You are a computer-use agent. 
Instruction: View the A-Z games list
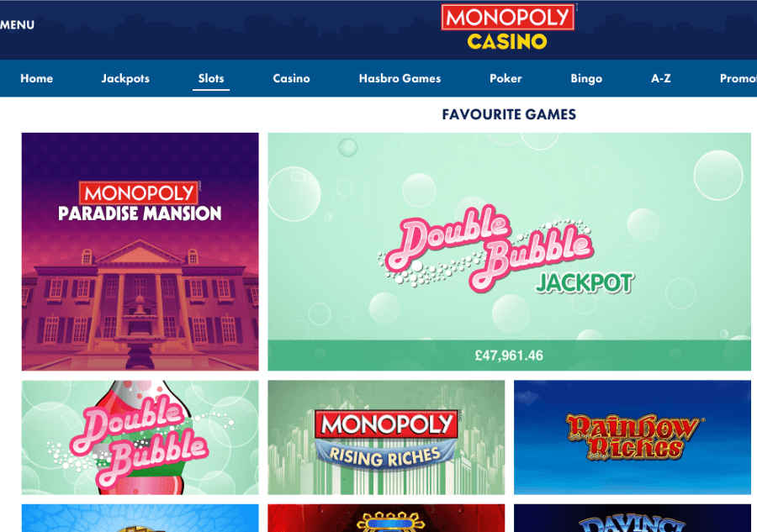tap(660, 78)
